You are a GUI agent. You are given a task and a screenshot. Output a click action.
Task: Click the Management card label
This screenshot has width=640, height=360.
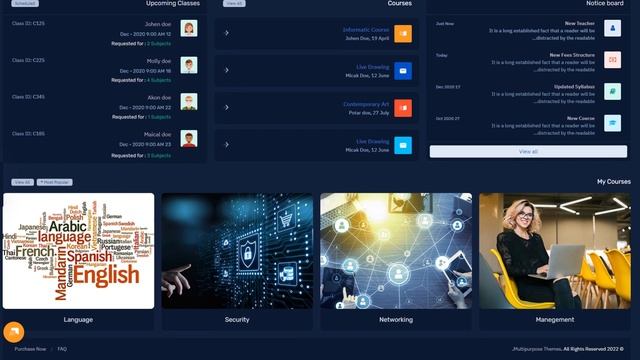click(555, 320)
